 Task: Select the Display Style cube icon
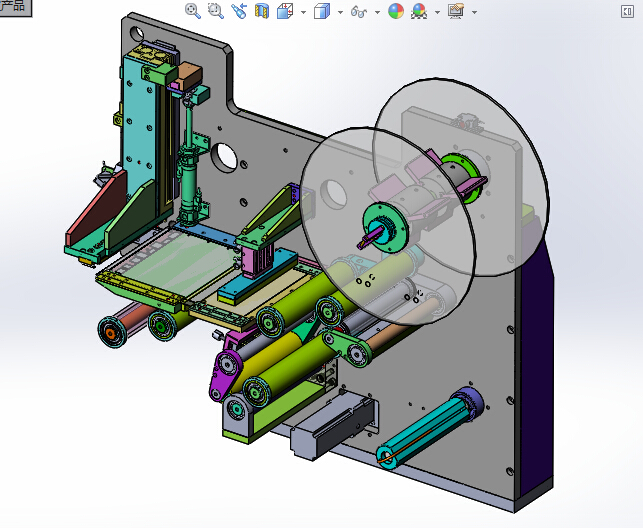pyautogui.click(x=322, y=11)
